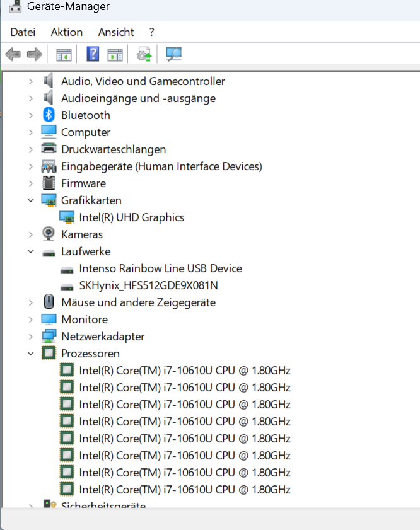The height and width of the screenshot is (530, 420).
Task: Click the Monitore display icon
Action: (49, 319)
